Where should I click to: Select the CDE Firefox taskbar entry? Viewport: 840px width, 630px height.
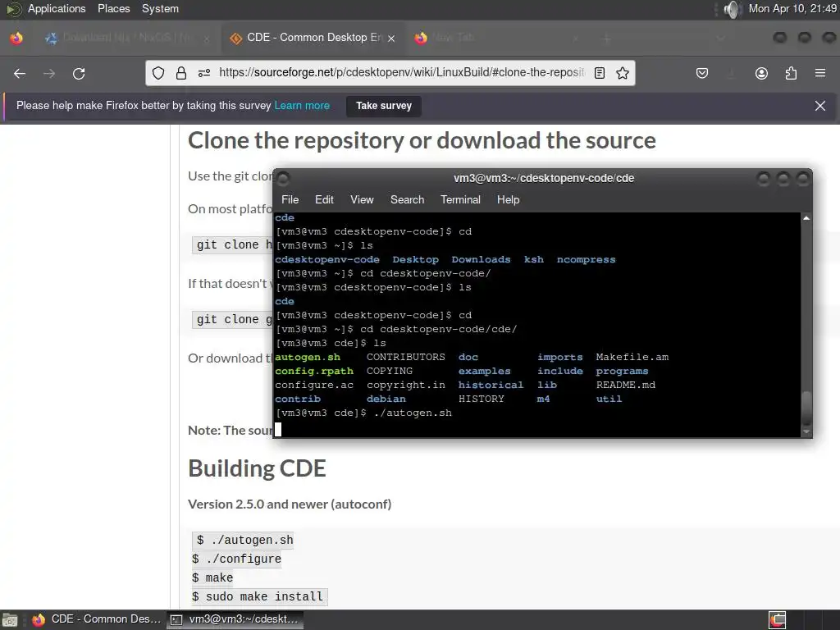[x=97, y=619]
